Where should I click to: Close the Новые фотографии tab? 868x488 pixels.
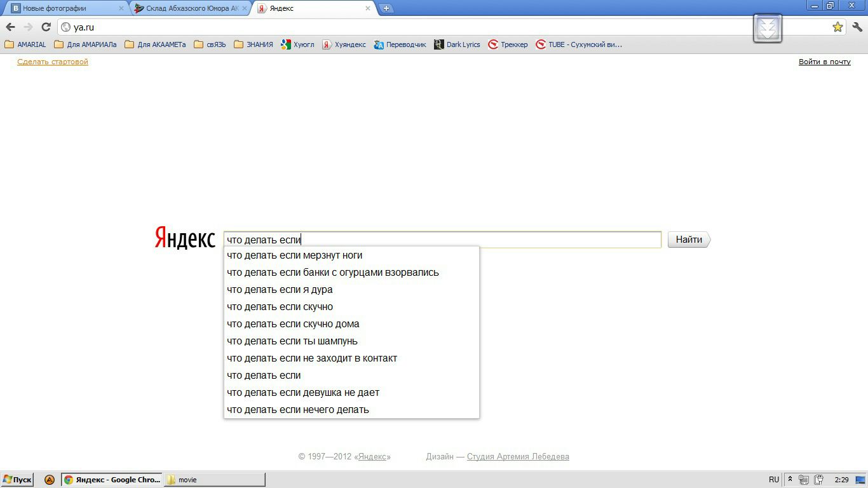(x=121, y=8)
